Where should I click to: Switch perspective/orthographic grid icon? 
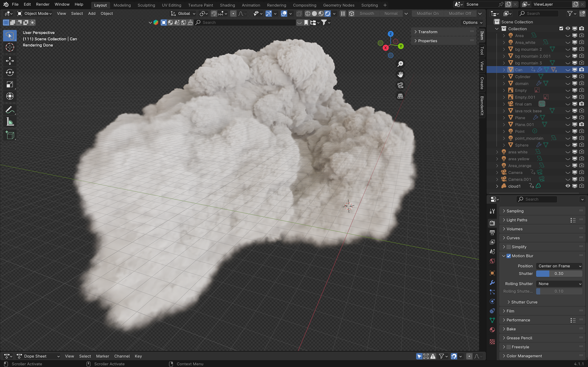point(400,96)
